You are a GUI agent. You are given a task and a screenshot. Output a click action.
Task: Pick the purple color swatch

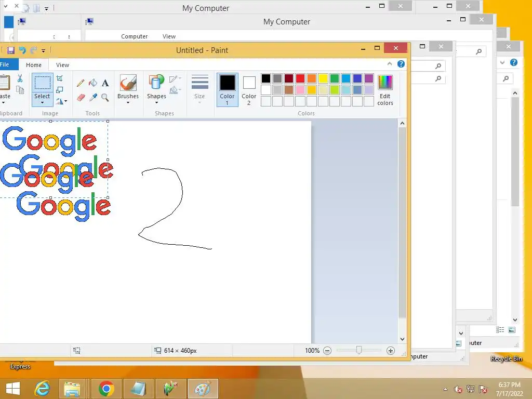click(369, 78)
